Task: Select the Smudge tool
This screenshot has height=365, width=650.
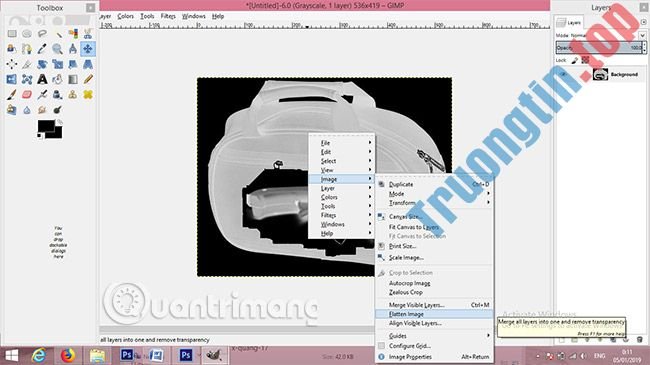Action: coord(42,110)
